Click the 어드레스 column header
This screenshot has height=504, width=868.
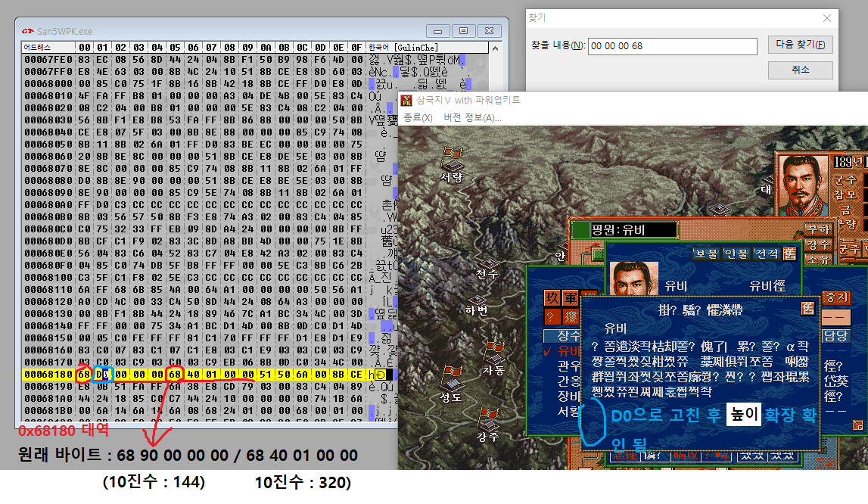point(38,48)
